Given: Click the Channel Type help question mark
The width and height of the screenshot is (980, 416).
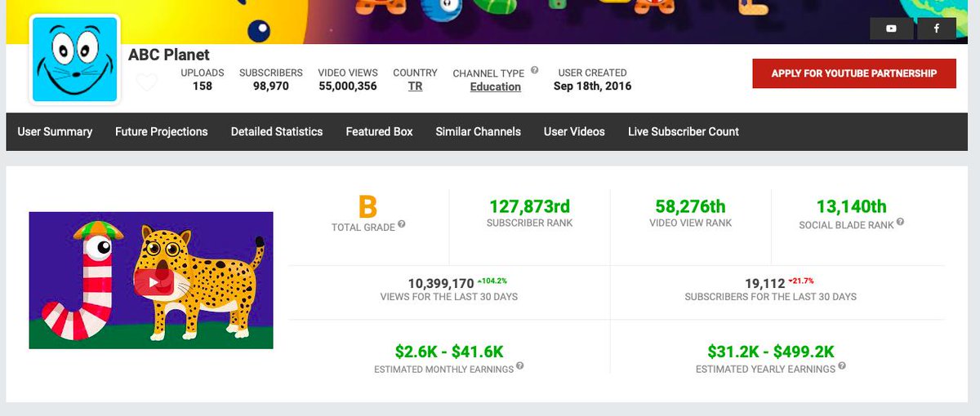Looking at the screenshot, I should 534,70.
